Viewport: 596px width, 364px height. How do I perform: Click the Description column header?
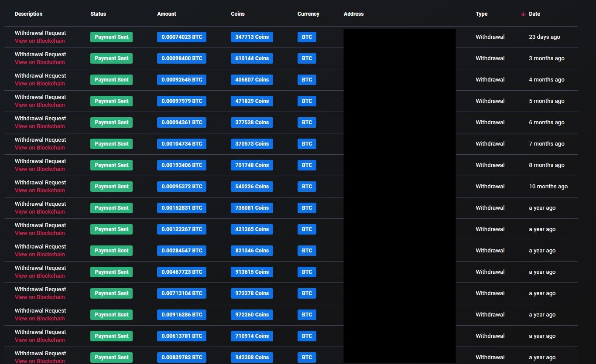click(28, 14)
